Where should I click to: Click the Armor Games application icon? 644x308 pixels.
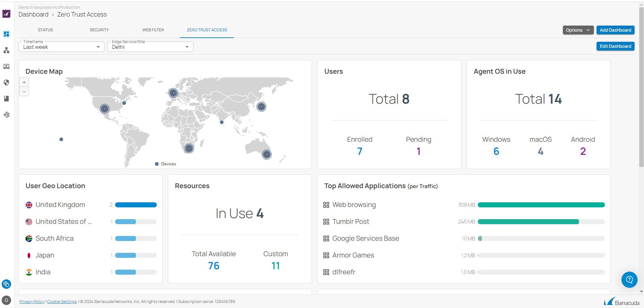coord(326,255)
